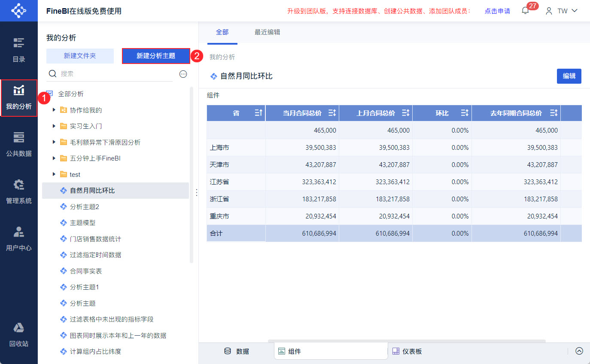The width and height of the screenshot is (590, 364).
Task: Click the 主题模型 subject icon
Action: tap(63, 223)
